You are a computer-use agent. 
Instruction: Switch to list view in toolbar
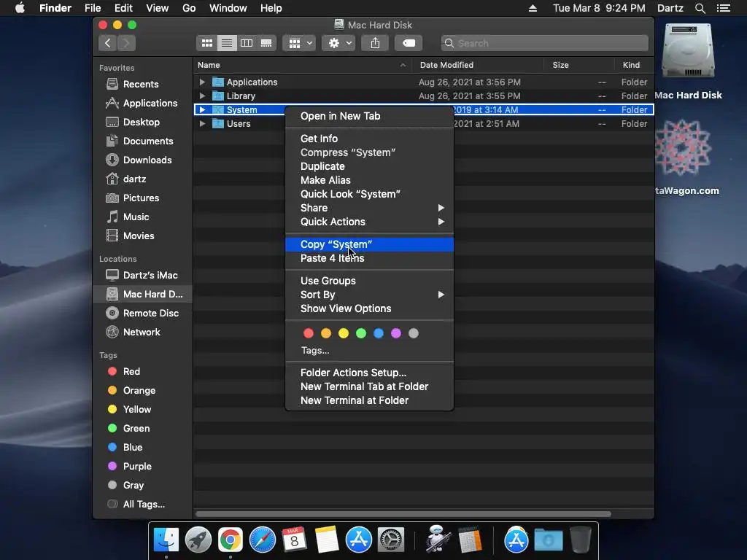coord(227,43)
